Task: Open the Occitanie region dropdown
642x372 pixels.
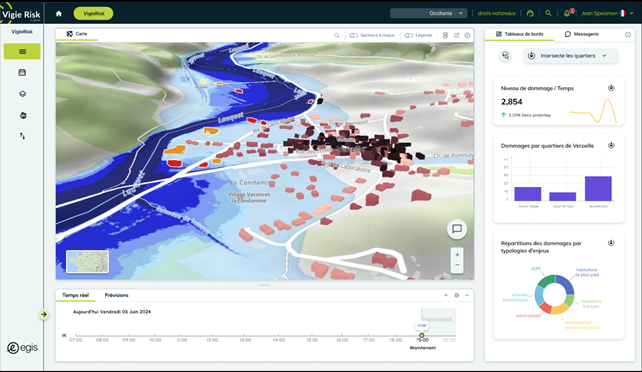Action: pyautogui.click(x=429, y=14)
